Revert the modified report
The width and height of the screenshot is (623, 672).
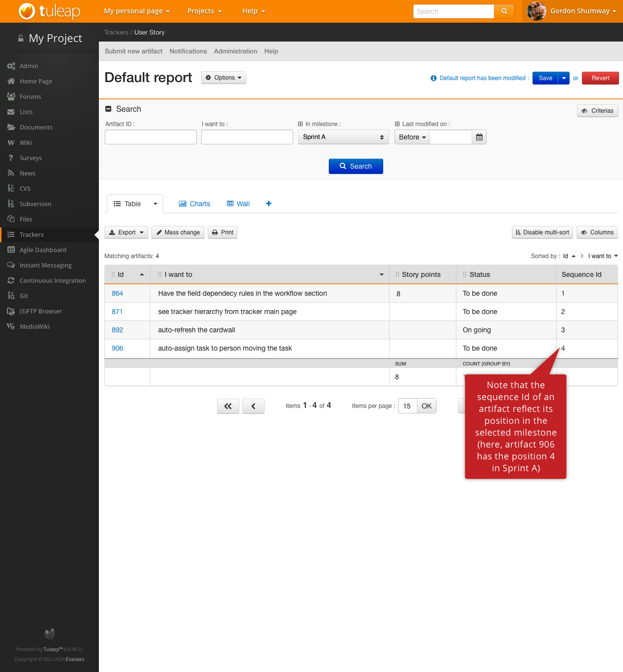[x=600, y=78]
